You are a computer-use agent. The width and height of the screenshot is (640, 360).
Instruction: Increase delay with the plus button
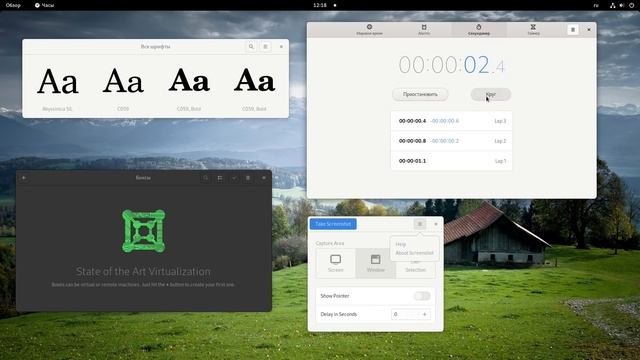coord(424,314)
